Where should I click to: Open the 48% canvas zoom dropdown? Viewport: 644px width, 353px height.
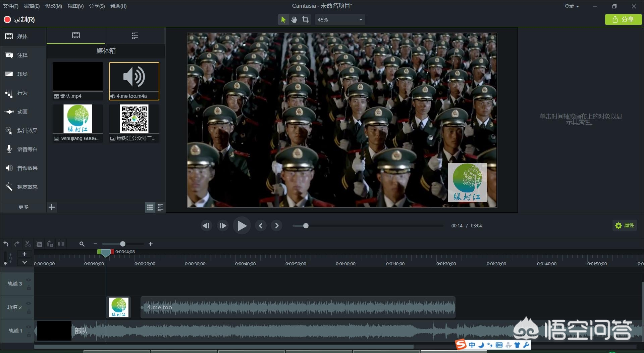(340, 19)
